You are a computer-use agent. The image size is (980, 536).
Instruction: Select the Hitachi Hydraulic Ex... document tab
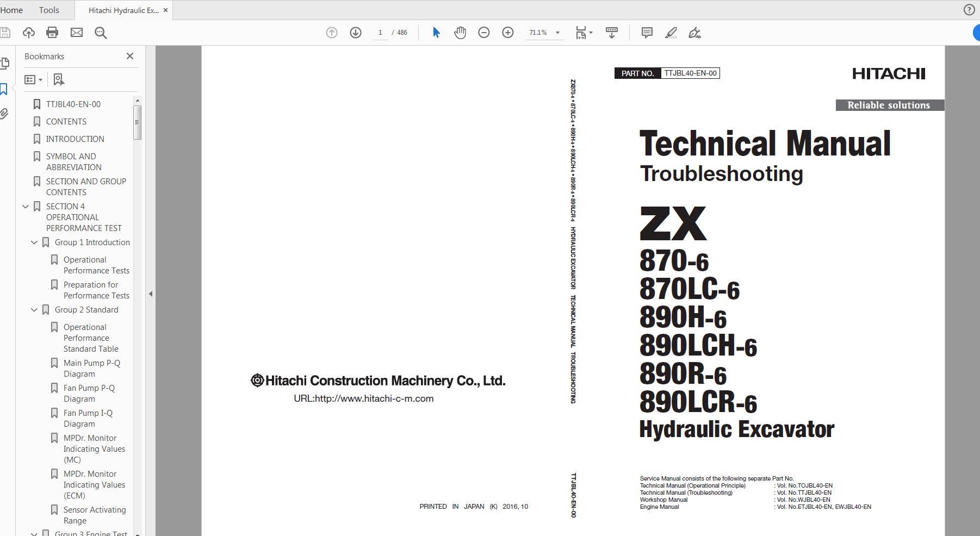point(123,10)
